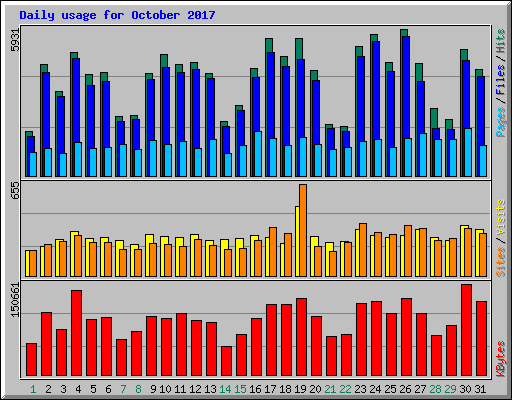
Task: Select day label "24" on the x-axis
Action: (375, 389)
